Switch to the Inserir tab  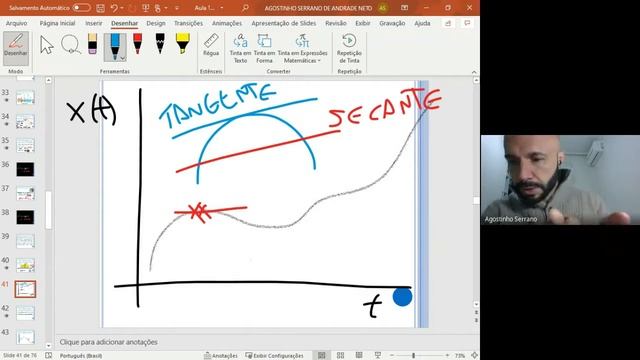click(94, 23)
